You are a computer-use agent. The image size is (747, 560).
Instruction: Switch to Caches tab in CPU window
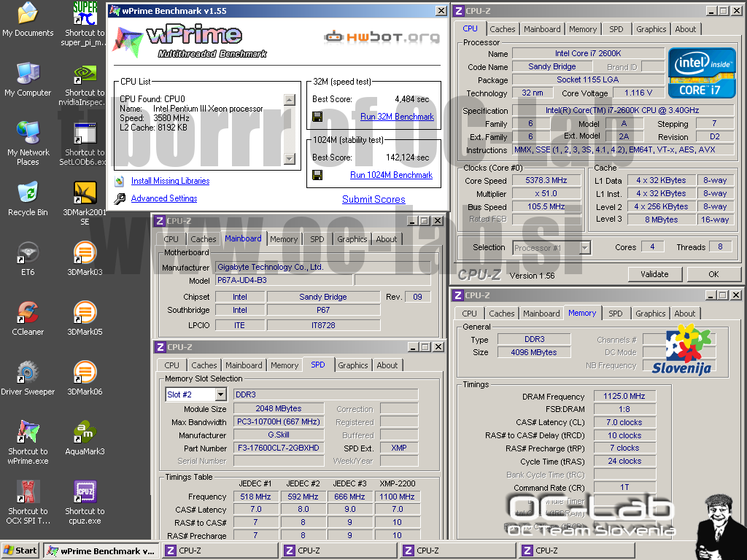502,29
